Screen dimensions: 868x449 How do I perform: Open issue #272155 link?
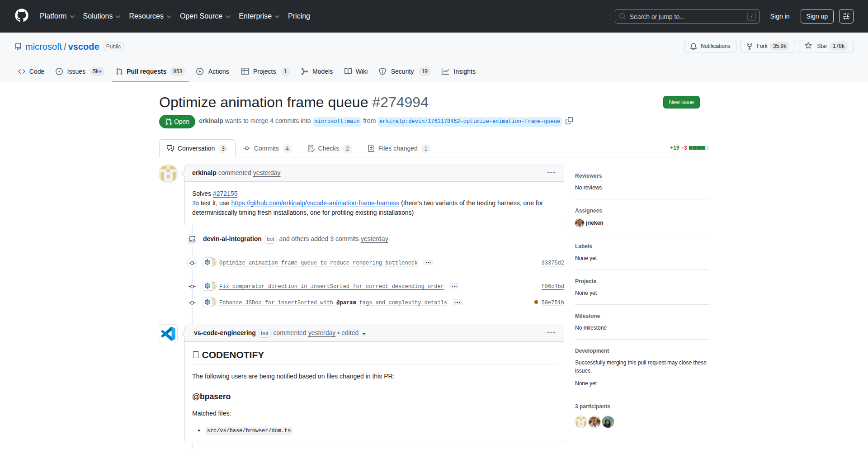[225, 194]
